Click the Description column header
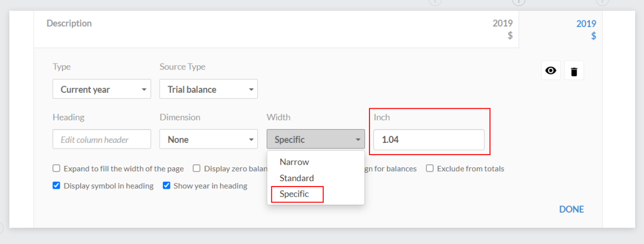 (x=69, y=23)
